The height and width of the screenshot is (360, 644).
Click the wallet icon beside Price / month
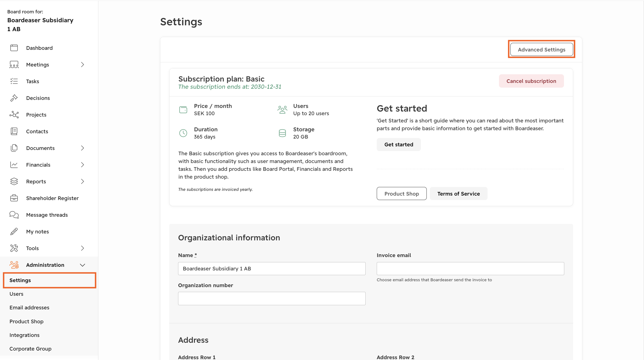(x=183, y=110)
